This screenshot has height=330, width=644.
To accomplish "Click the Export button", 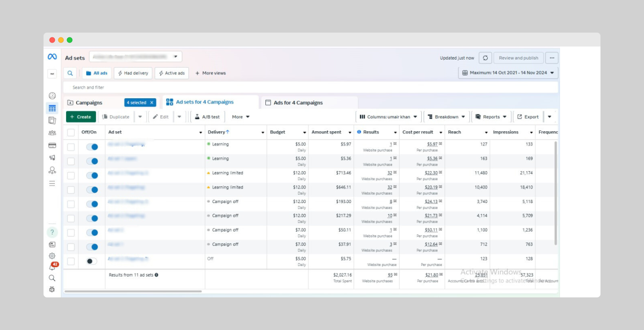I will tap(528, 117).
